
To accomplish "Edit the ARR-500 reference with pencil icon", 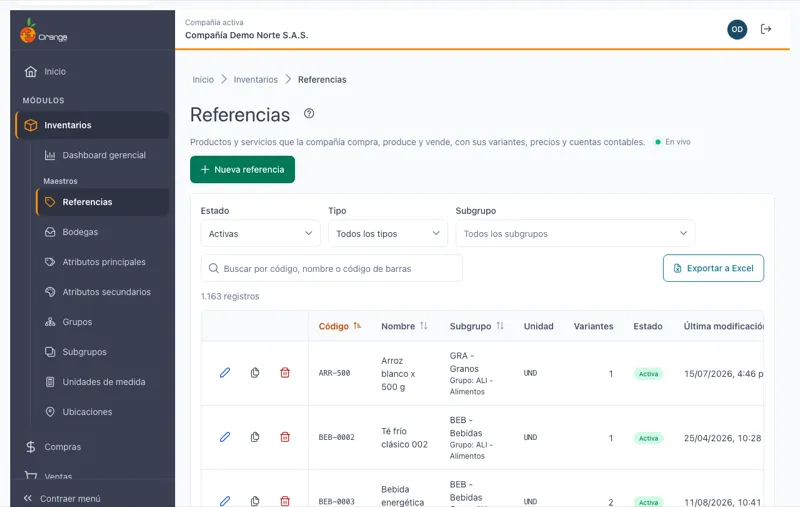I will click(x=225, y=373).
